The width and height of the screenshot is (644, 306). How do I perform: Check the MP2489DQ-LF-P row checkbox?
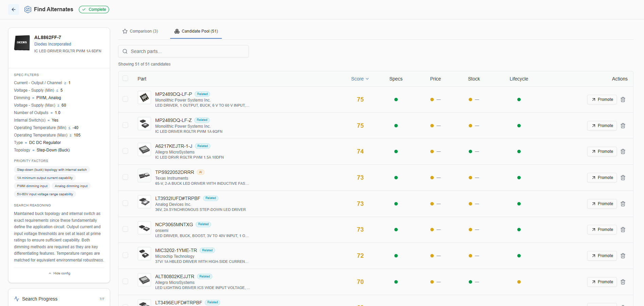[125, 99]
